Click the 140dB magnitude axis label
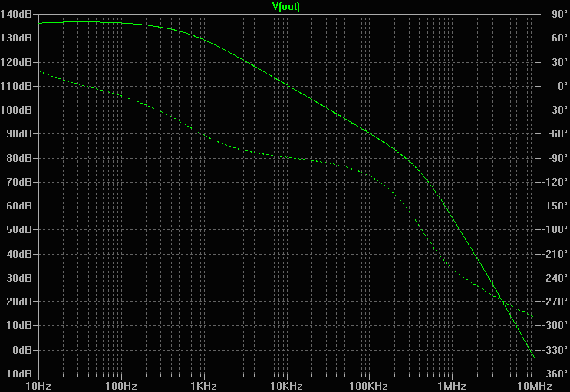This screenshot has height=392, width=570. tap(16, 14)
